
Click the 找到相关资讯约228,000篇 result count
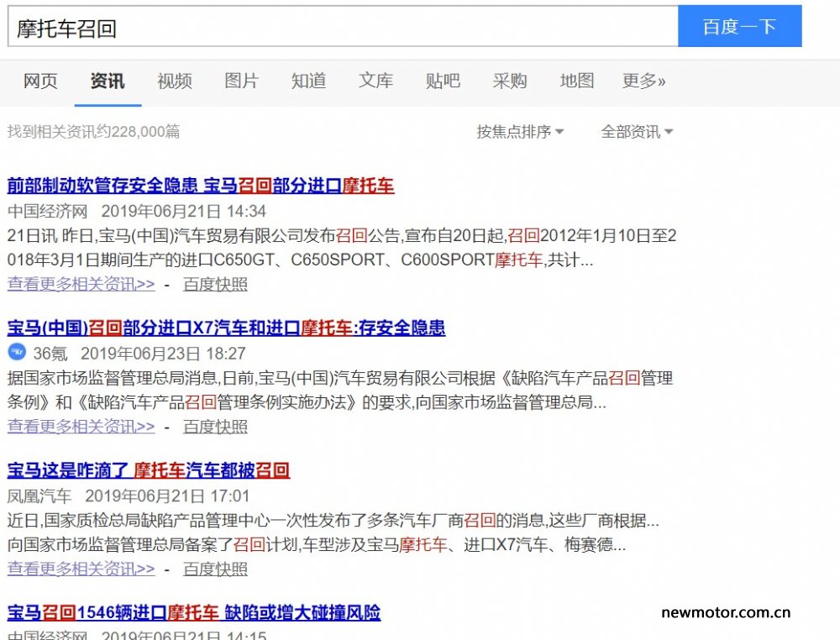point(94,131)
